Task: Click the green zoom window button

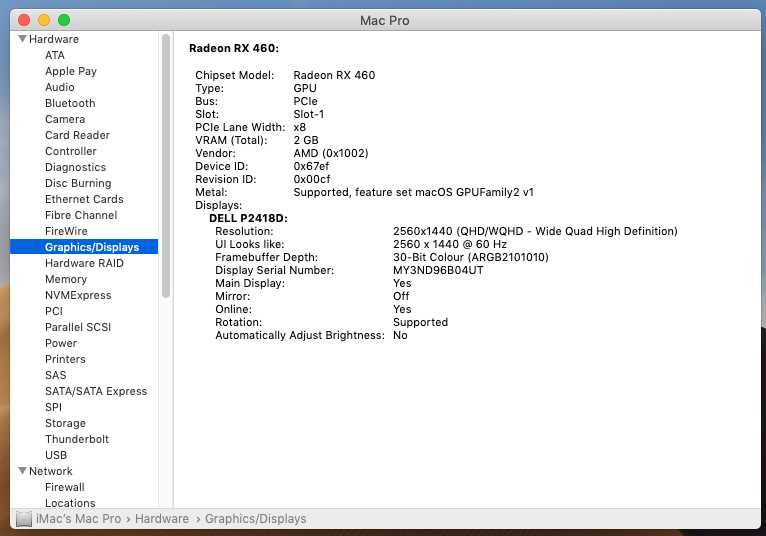Action: pyautogui.click(x=64, y=20)
